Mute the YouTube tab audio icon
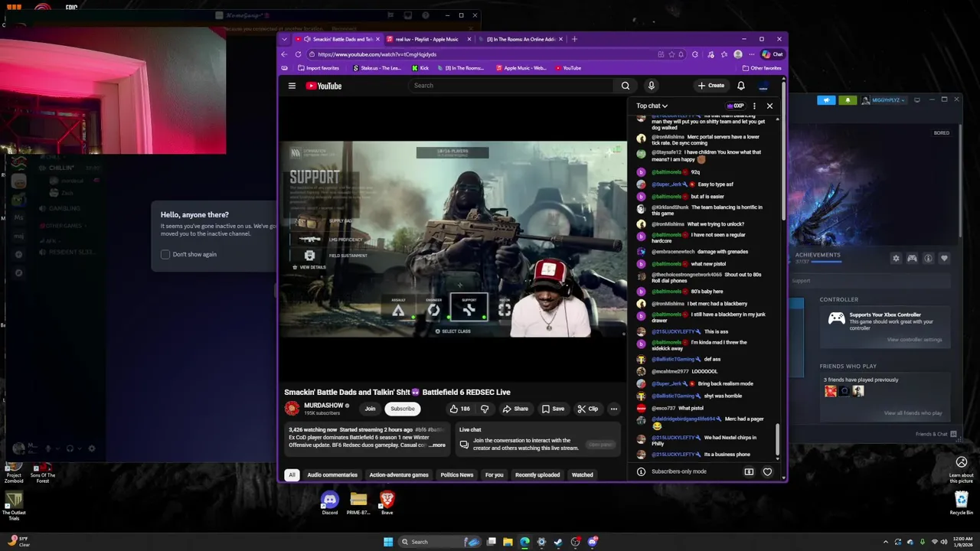The image size is (980, 551). (x=307, y=39)
